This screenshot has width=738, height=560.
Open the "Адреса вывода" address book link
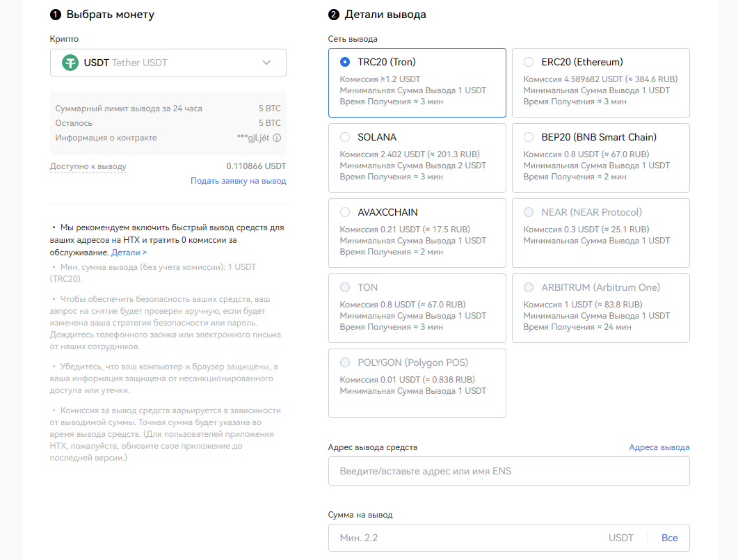pyautogui.click(x=659, y=447)
